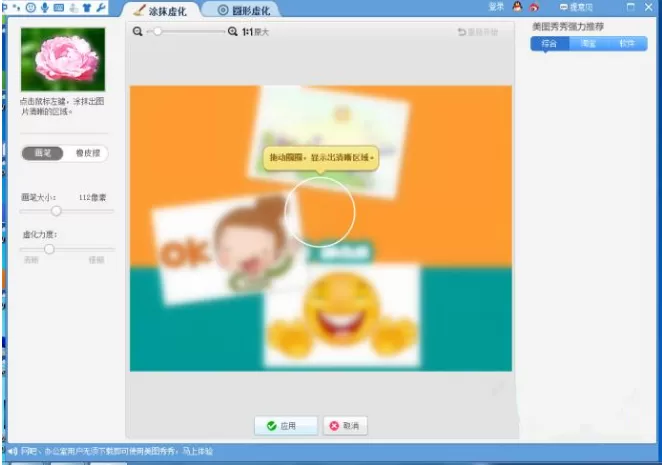Maximize the window using the top-right button
662x465 pixels.
tap(631, 7)
